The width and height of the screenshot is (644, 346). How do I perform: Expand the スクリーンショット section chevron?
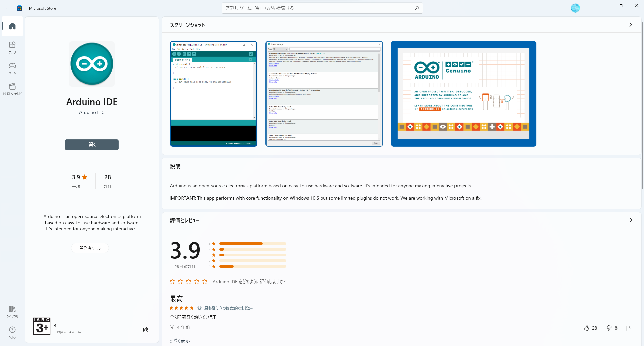pyautogui.click(x=631, y=25)
